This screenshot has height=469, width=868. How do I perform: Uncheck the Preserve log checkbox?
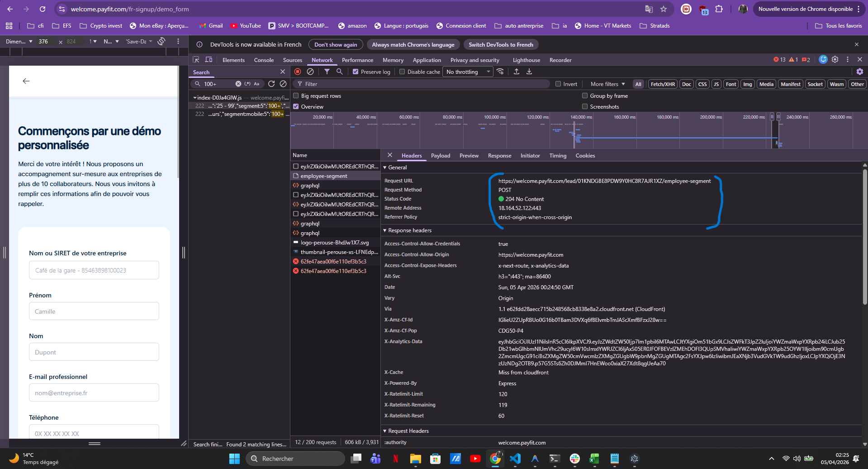(x=356, y=72)
